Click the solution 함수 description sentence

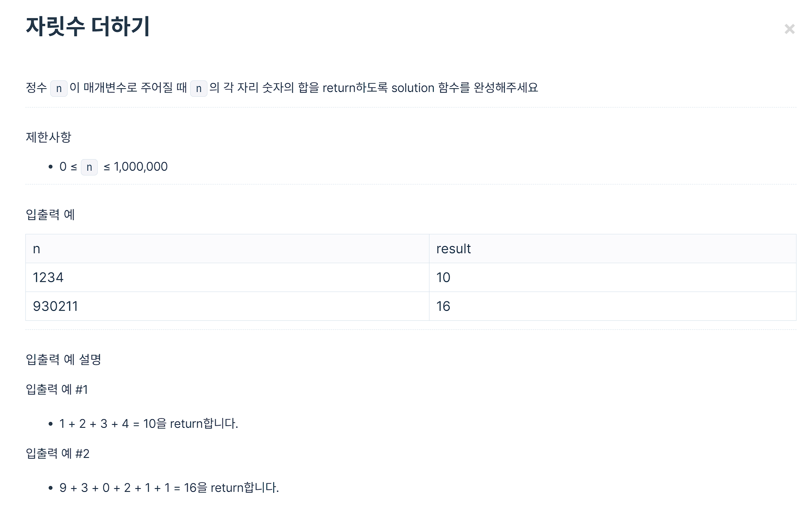coord(282,88)
